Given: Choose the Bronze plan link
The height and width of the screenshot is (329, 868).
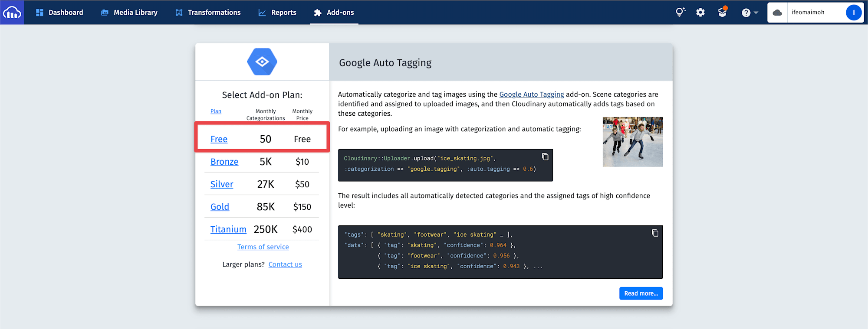Looking at the screenshot, I should tap(224, 162).
